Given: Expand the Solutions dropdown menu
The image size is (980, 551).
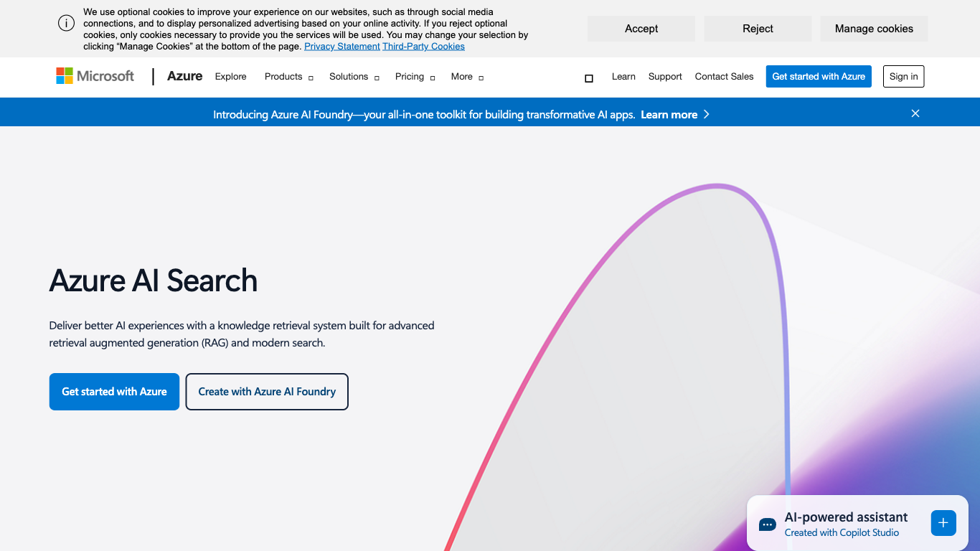Looking at the screenshot, I should click(x=354, y=77).
